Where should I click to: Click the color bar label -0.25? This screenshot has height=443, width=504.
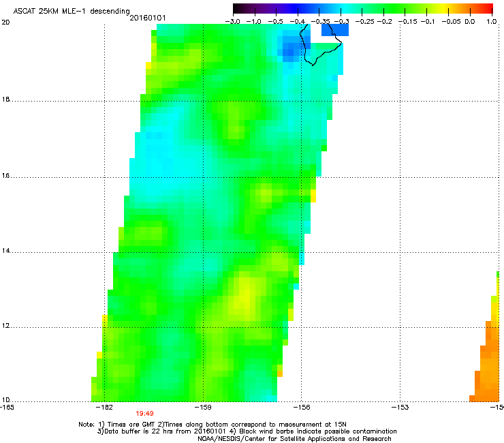click(364, 22)
